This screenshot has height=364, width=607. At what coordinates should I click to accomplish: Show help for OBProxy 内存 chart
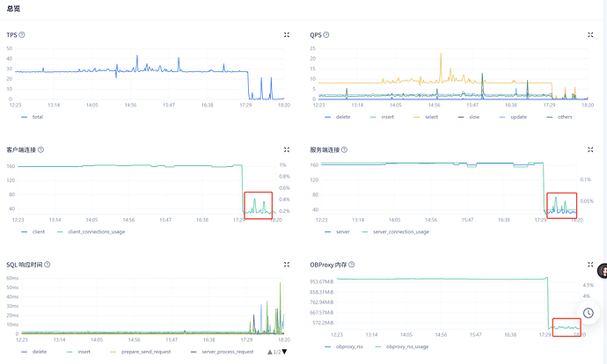(352, 265)
